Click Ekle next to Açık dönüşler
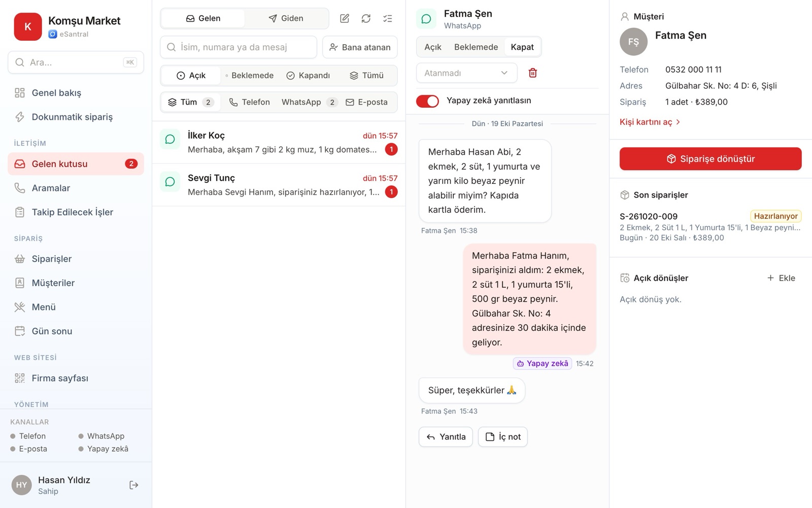 (781, 278)
